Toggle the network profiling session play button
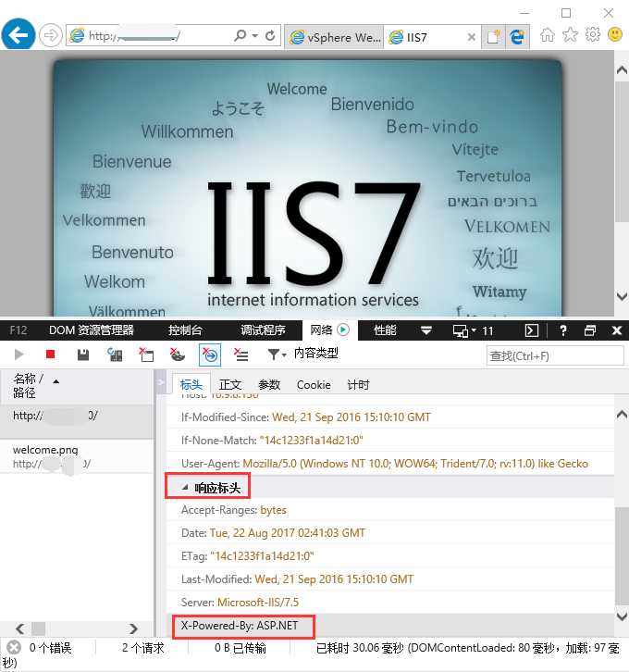Viewport: 629px width, 672px height. [x=343, y=330]
